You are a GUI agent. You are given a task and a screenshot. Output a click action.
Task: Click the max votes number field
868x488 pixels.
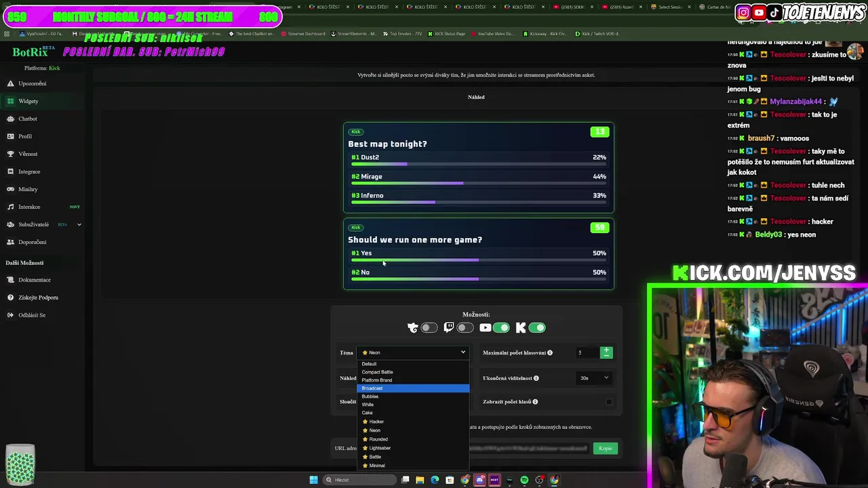click(587, 352)
